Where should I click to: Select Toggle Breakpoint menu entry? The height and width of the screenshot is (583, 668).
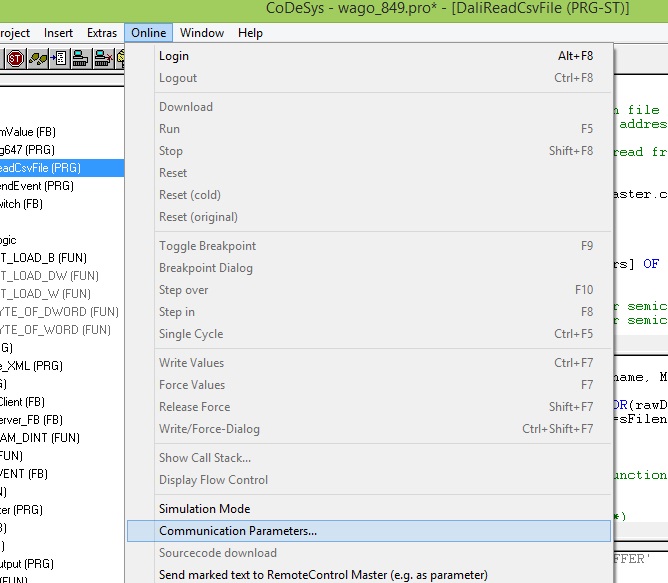369,246
